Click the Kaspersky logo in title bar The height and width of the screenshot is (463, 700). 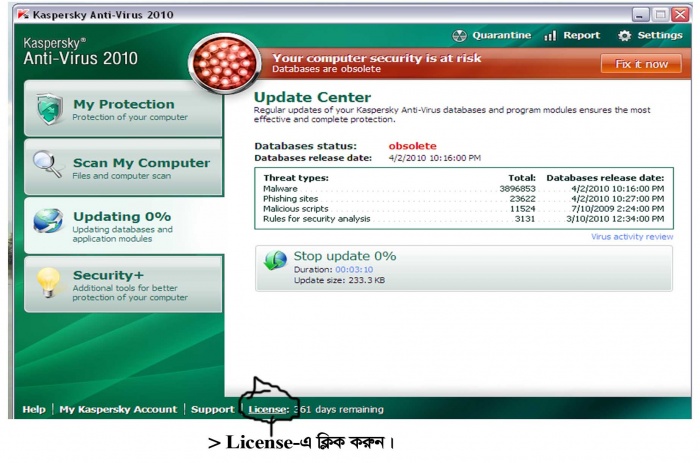22,14
